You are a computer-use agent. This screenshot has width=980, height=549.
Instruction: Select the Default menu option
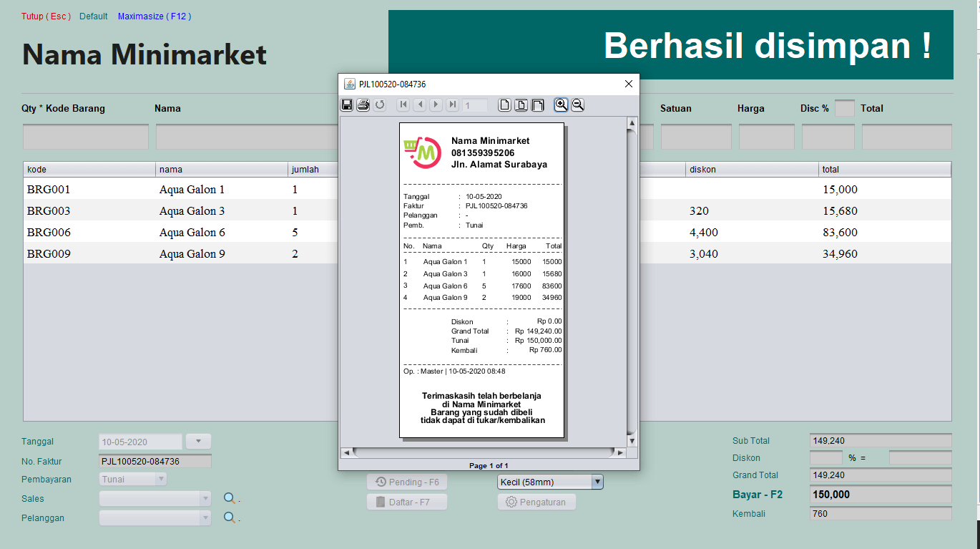click(x=93, y=16)
